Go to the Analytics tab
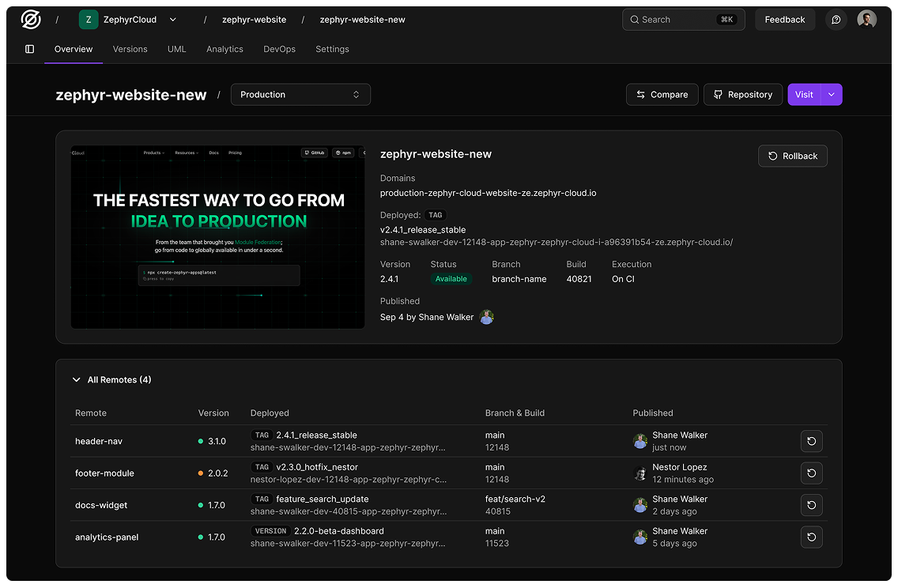This screenshot has width=898, height=588. point(224,49)
